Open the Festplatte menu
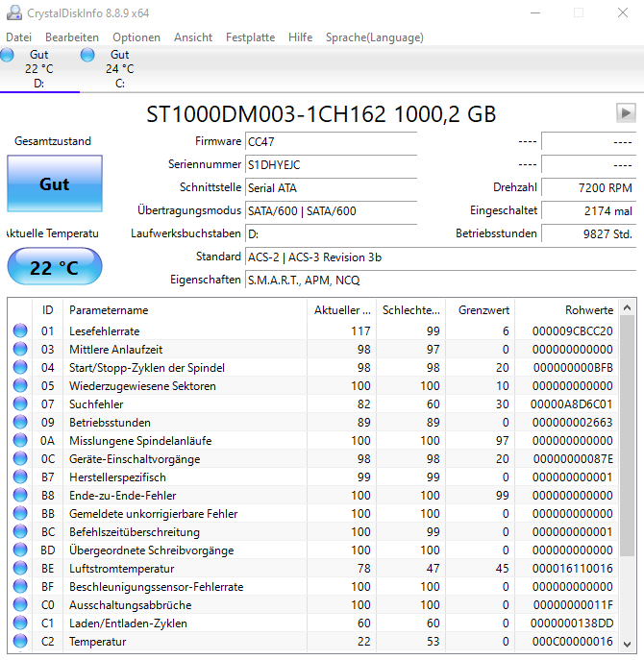Screen dimensions: 644x660 (x=250, y=37)
